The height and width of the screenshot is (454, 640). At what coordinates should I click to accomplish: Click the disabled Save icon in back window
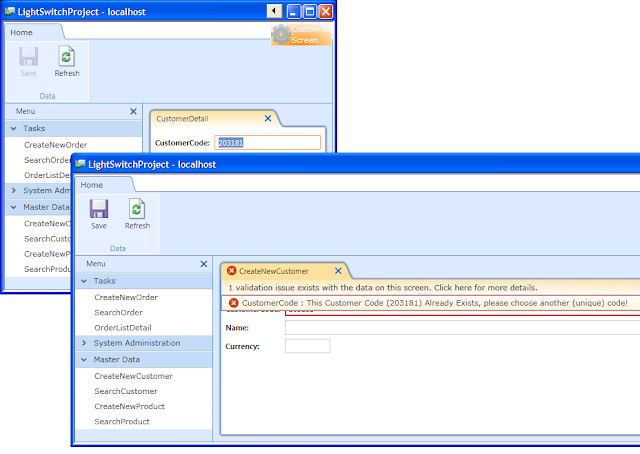(x=29, y=56)
